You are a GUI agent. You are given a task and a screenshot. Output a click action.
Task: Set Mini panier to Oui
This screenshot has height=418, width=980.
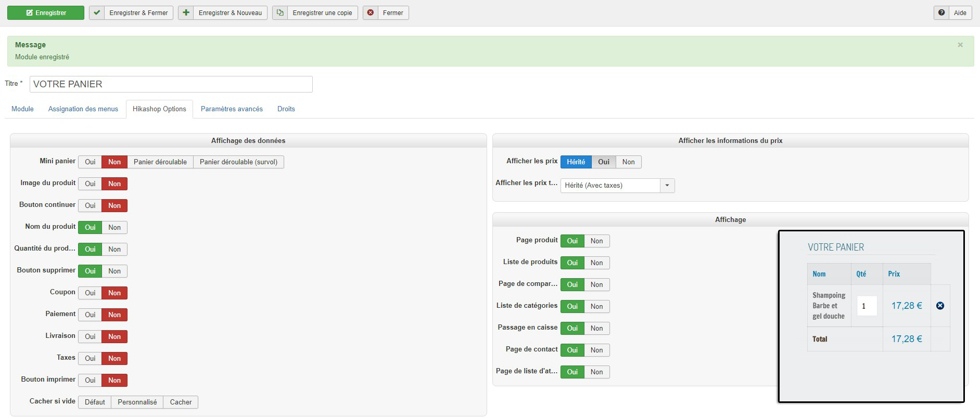click(90, 162)
